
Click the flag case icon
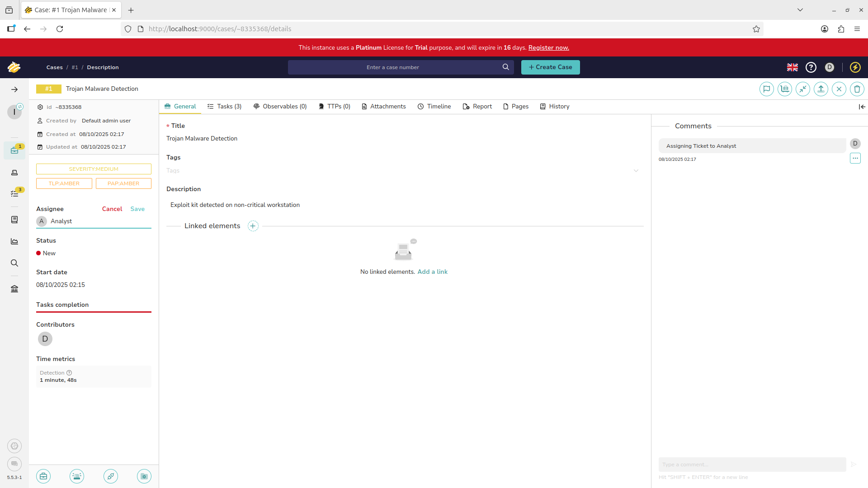click(766, 89)
